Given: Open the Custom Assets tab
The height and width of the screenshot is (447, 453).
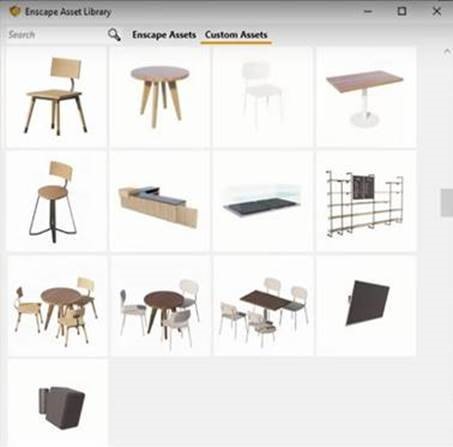Looking at the screenshot, I should (x=236, y=35).
